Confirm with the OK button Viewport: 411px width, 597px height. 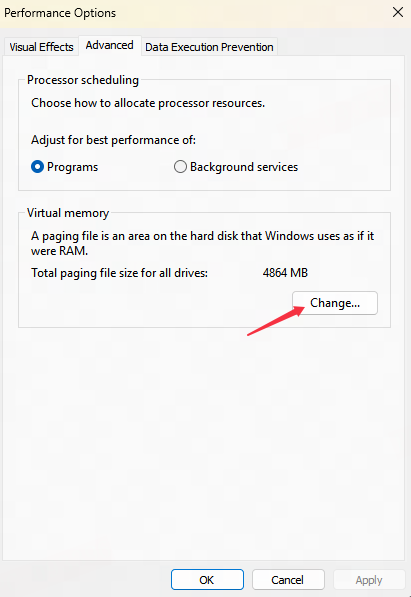coord(207,580)
